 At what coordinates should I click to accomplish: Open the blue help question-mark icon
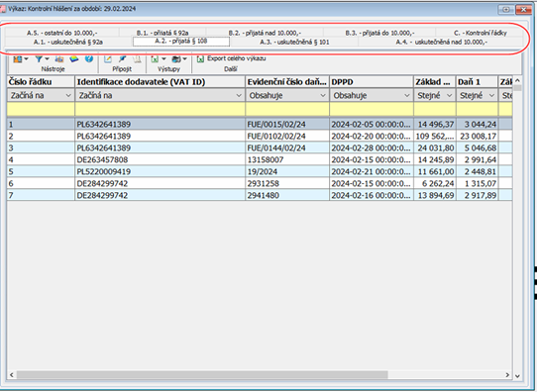pyautogui.click(x=89, y=58)
